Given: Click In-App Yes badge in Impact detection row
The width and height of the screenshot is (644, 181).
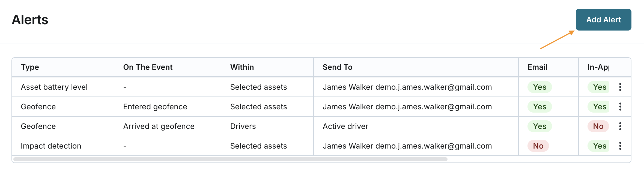Looking at the screenshot, I should (x=599, y=146).
